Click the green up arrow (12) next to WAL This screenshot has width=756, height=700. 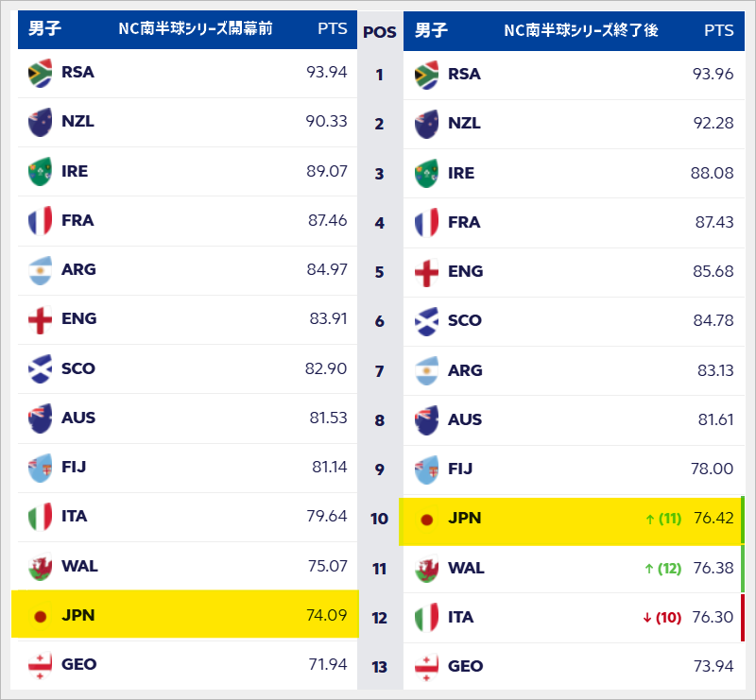[663, 569]
